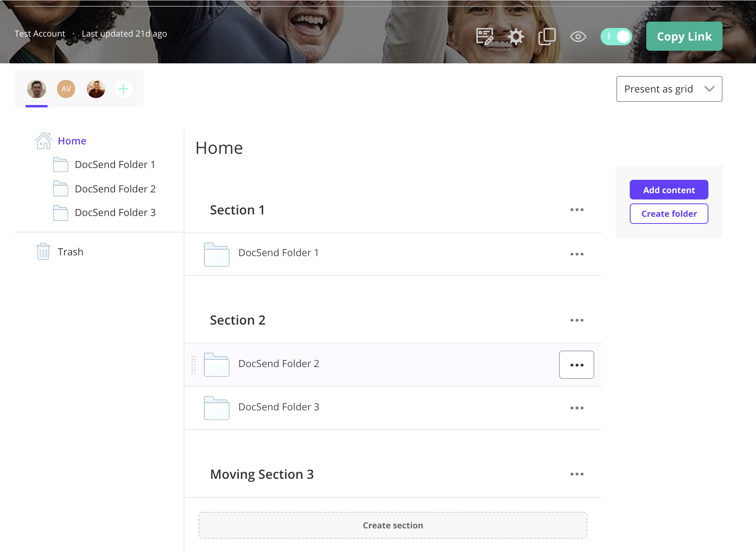
Task: Click sidebar folder icon for DocSend Folder 1
Action: 61,164
